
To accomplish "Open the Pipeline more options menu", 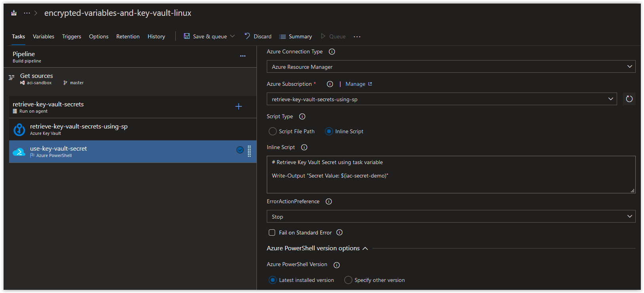I will [243, 56].
